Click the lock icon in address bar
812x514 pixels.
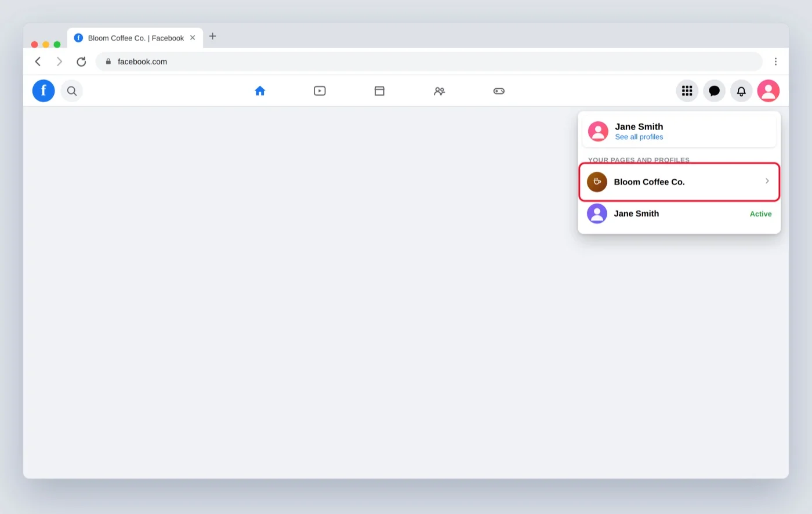coord(108,61)
